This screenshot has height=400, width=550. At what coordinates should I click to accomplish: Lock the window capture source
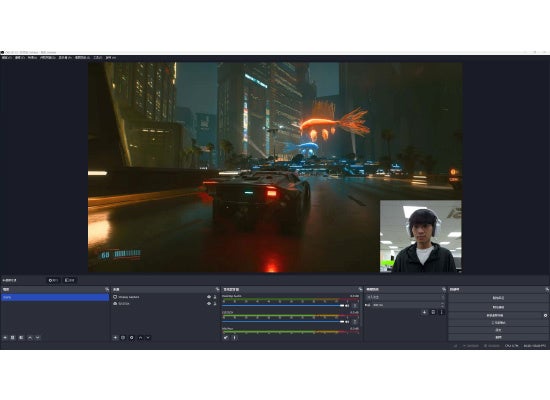click(215, 297)
